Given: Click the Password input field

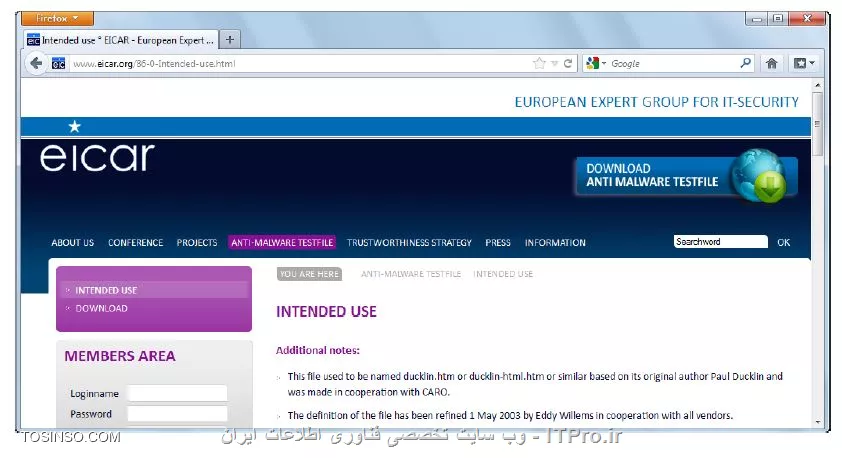Looking at the screenshot, I should (177, 414).
